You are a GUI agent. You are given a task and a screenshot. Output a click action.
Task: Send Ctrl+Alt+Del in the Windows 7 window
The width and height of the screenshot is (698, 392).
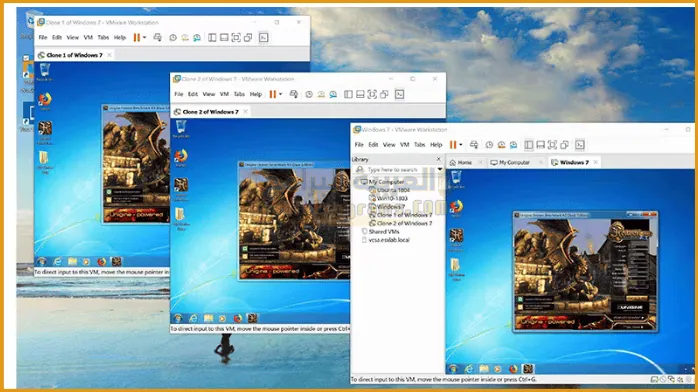(474, 145)
